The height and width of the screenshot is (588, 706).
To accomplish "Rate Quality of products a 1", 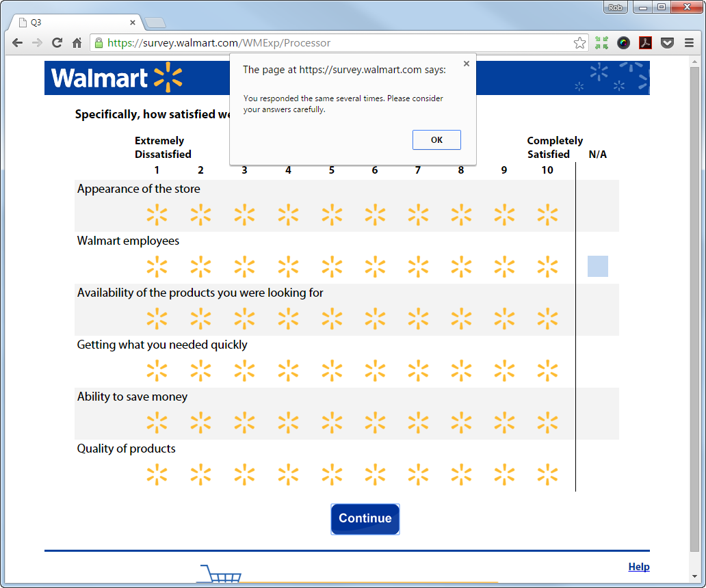I will [x=157, y=474].
